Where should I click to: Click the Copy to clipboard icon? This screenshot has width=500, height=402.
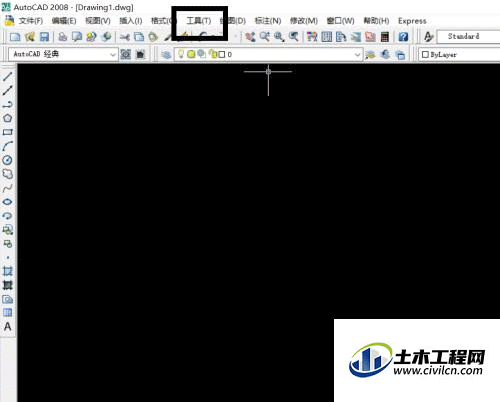point(139,37)
